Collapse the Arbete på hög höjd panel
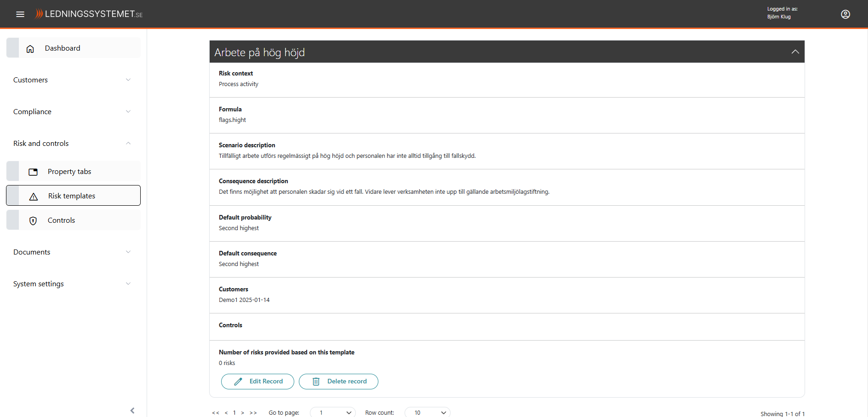The height and width of the screenshot is (417, 868). pyautogui.click(x=795, y=52)
